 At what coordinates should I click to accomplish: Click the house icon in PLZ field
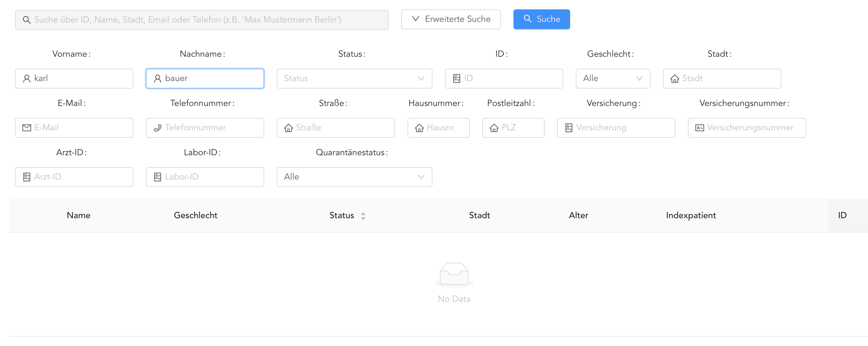(x=494, y=128)
